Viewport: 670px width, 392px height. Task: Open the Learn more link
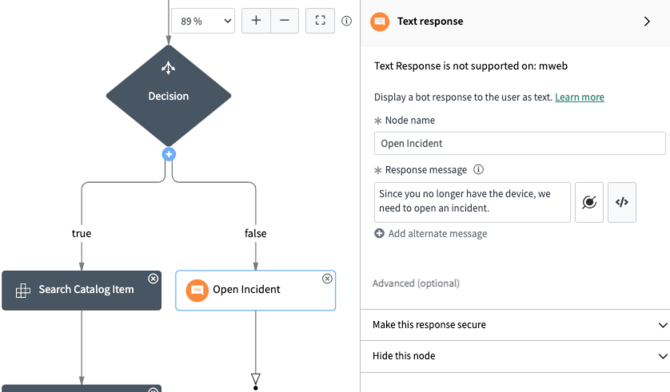click(x=579, y=97)
